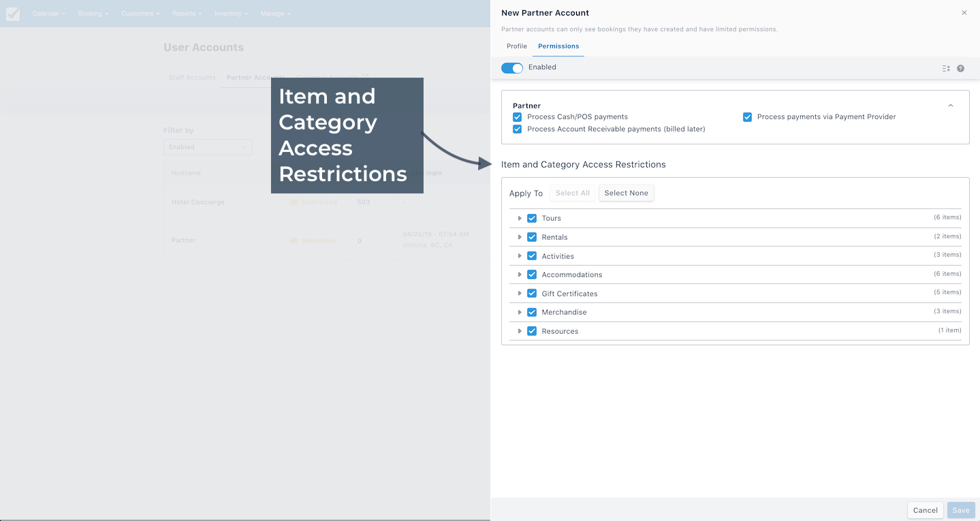Open the Customers menu
The image size is (980, 521).
click(140, 14)
